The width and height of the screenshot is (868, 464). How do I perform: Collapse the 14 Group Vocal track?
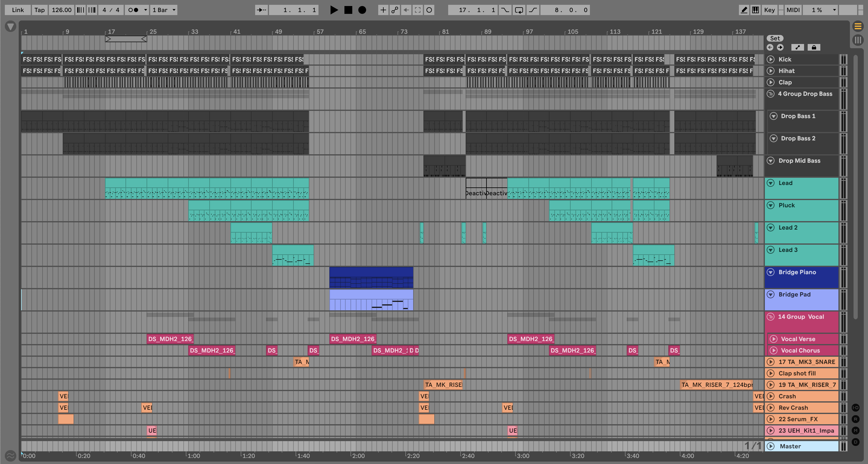click(x=771, y=317)
